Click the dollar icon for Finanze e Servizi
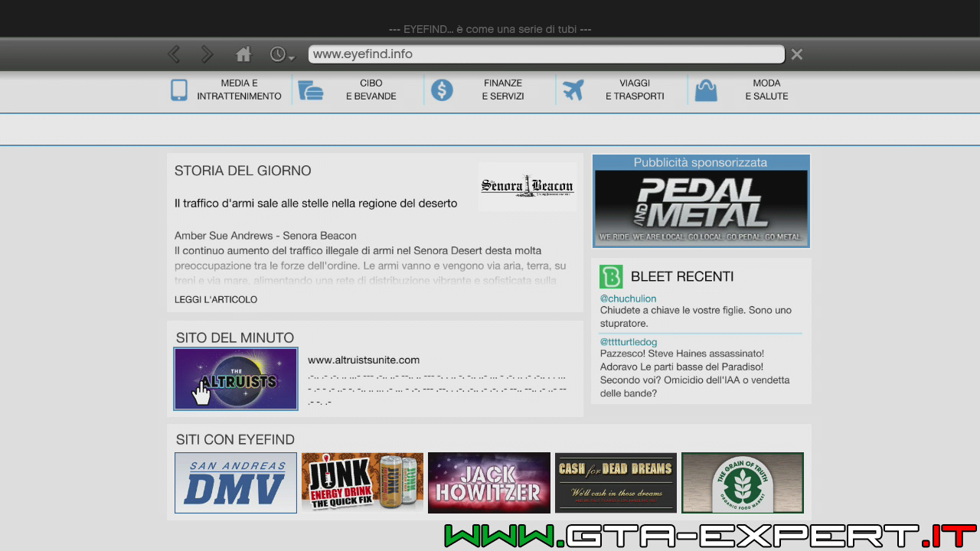 point(442,90)
